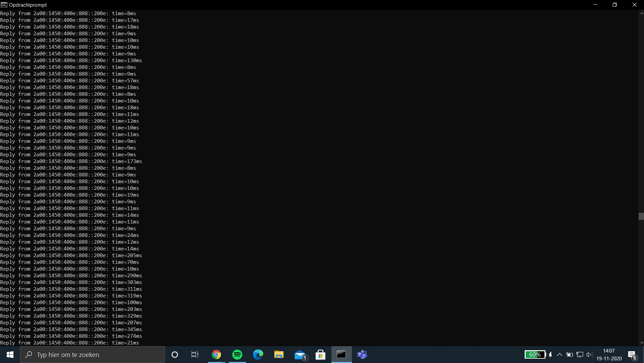Click the scrollbar down arrow in Command Prompt
644x363 pixels.
pos(641,343)
